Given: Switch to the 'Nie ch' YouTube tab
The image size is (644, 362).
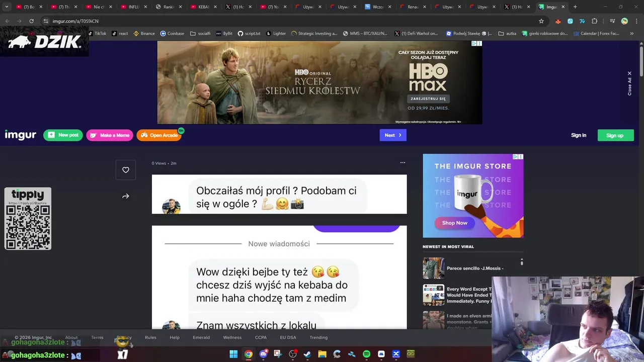Looking at the screenshot, I should click(99, 7).
